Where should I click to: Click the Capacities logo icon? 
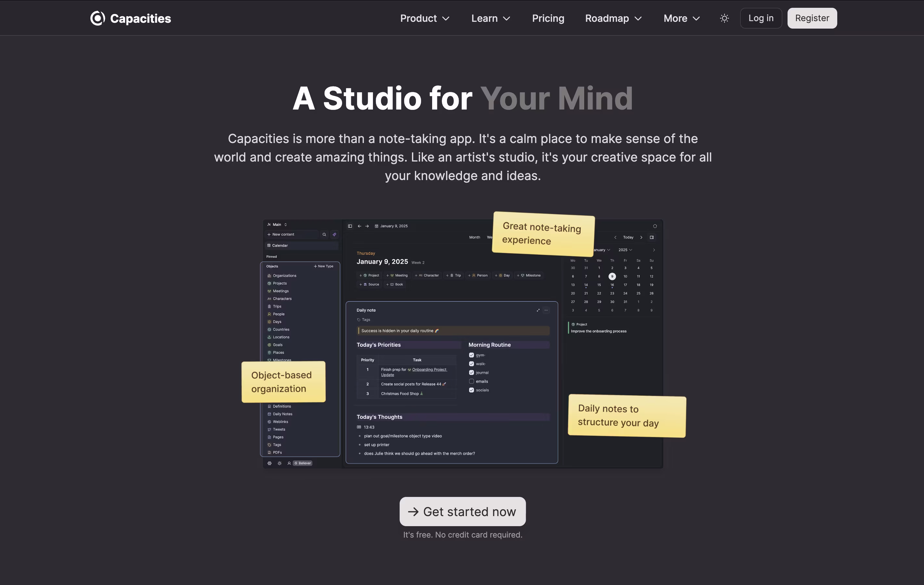(97, 18)
